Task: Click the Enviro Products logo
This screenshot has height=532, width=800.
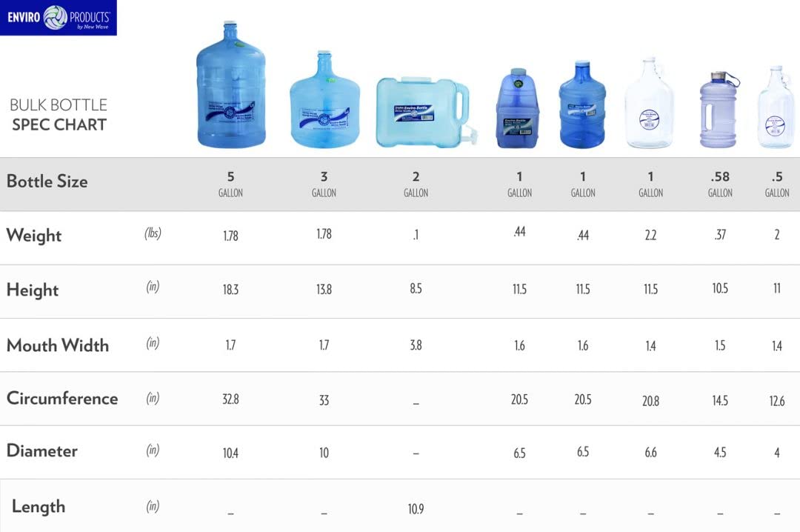Action: point(58,18)
